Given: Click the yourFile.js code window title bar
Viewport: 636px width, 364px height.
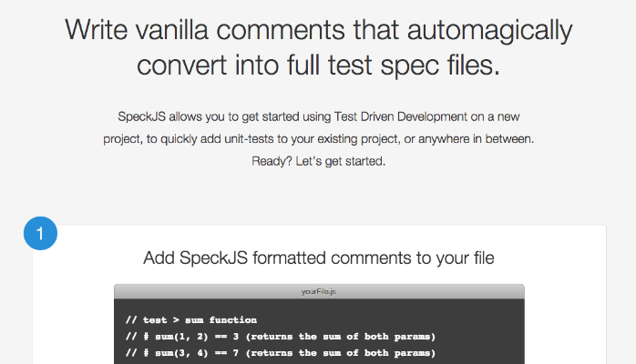Looking at the screenshot, I should coord(319,291).
